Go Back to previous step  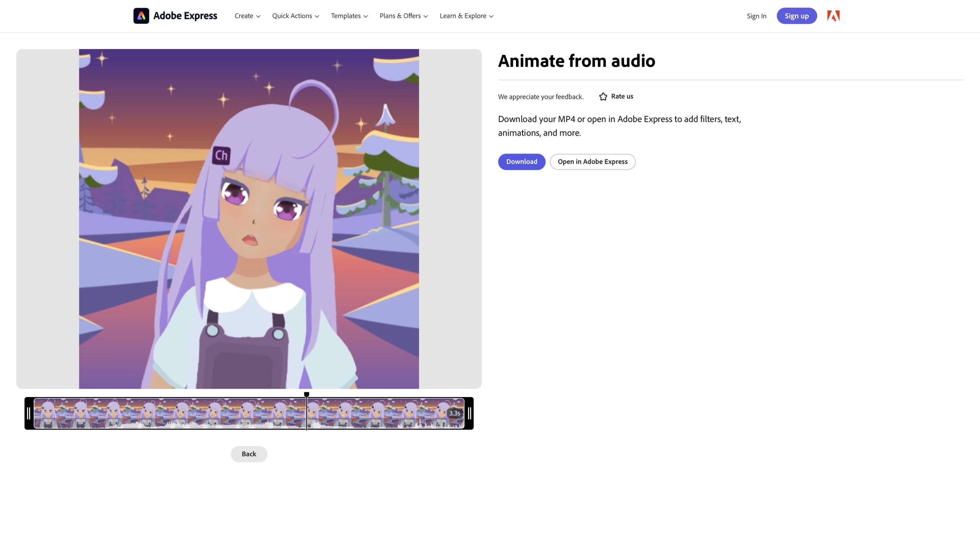pos(249,454)
